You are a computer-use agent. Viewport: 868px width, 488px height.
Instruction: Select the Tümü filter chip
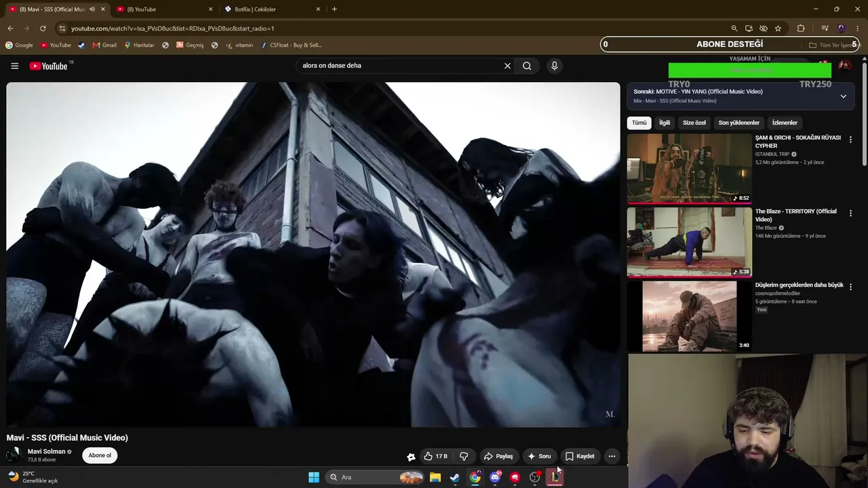(x=639, y=123)
